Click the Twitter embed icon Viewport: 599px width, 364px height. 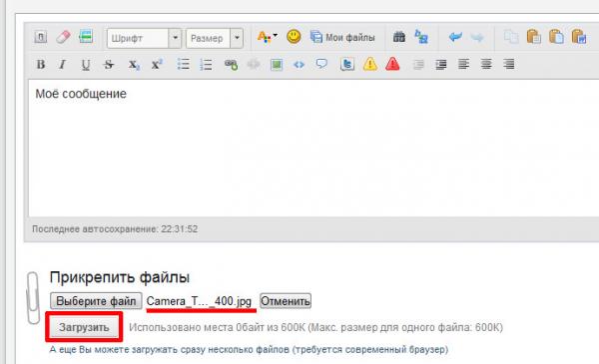click(x=347, y=64)
